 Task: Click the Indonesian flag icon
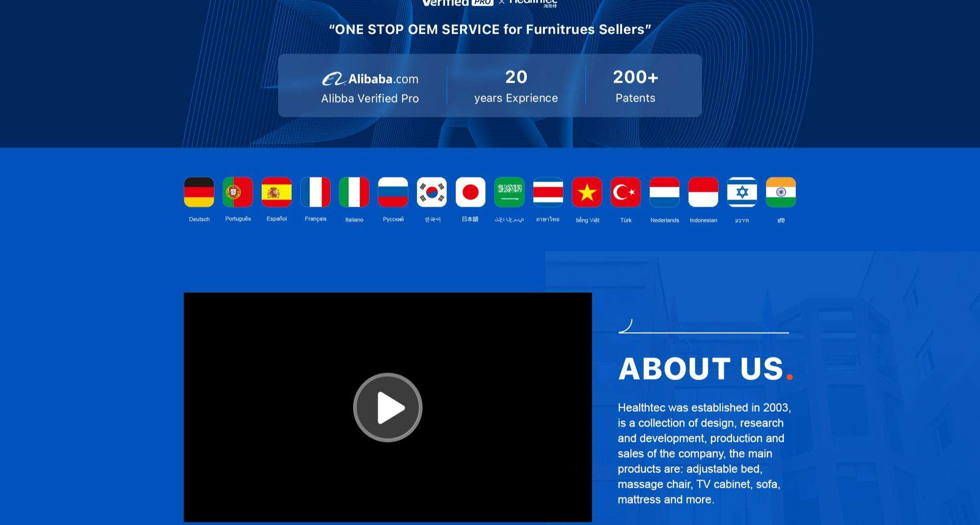click(x=703, y=192)
